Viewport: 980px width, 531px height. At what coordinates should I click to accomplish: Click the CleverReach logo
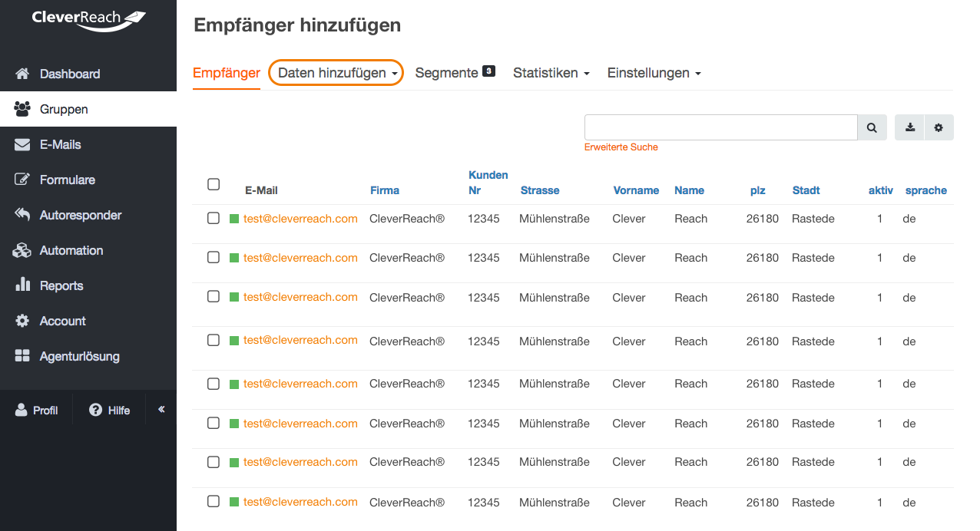(89, 20)
